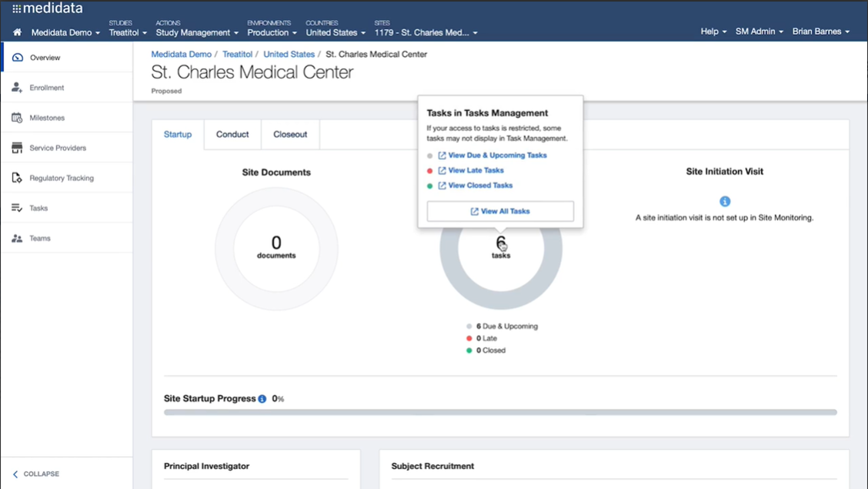
Task: Open the United States countries dropdown
Action: click(336, 32)
